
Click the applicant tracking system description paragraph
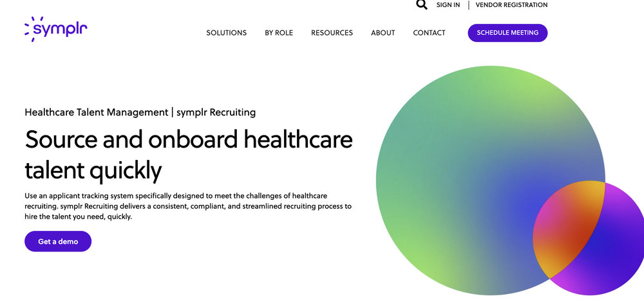click(x=188, y=206)
